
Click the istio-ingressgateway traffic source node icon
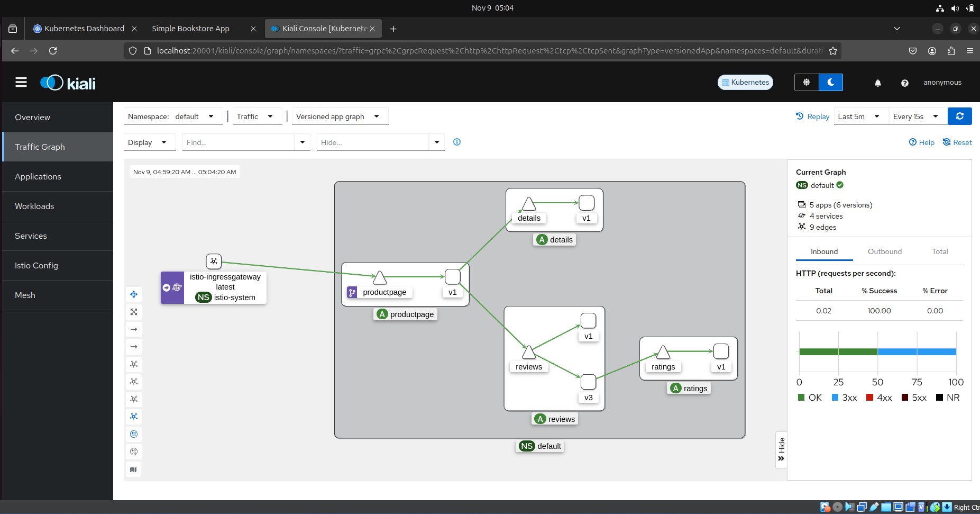tap(214, 261)
